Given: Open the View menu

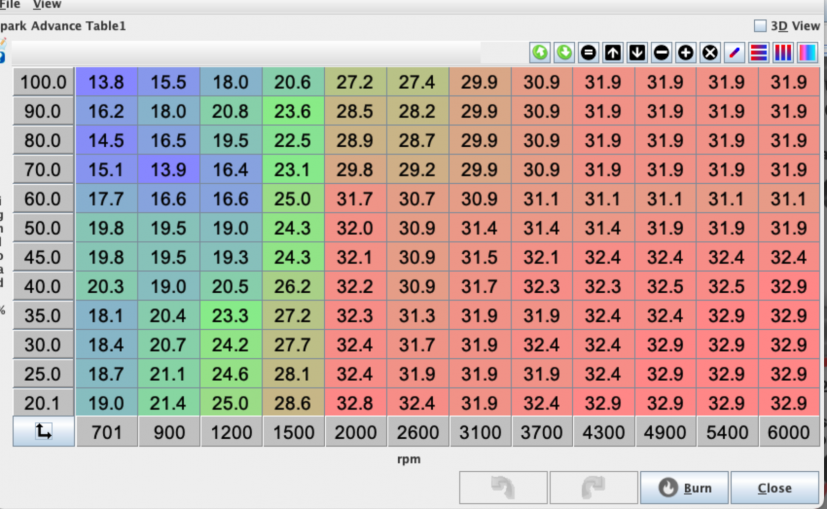Looking at the screenshot, I should pyautogui.click(x=47, y=5).
